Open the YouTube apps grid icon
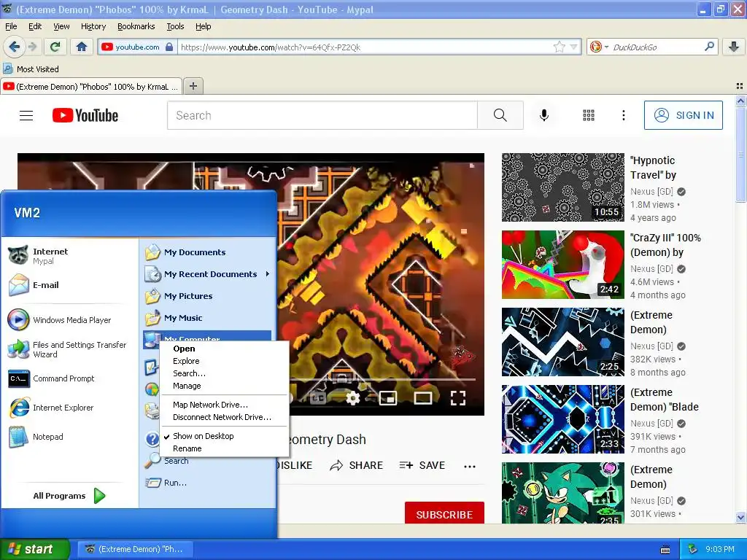This screenshot has height=560, width=747. 589,115
